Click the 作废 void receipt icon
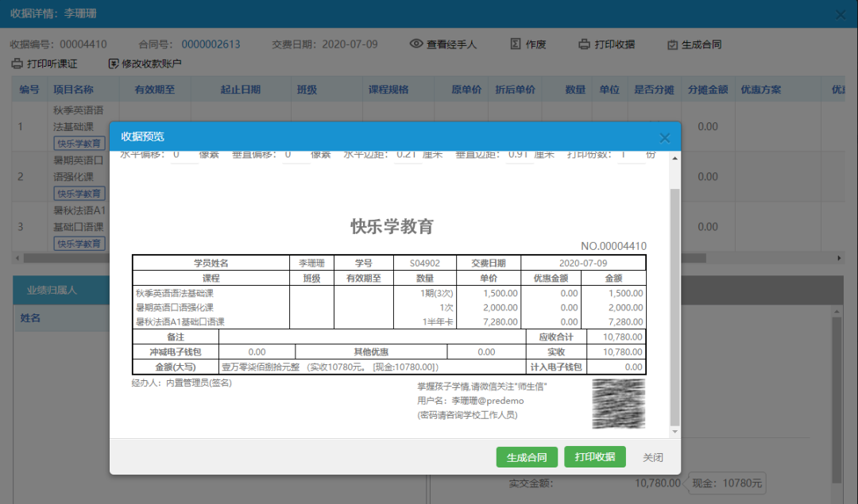 [516, 44]
